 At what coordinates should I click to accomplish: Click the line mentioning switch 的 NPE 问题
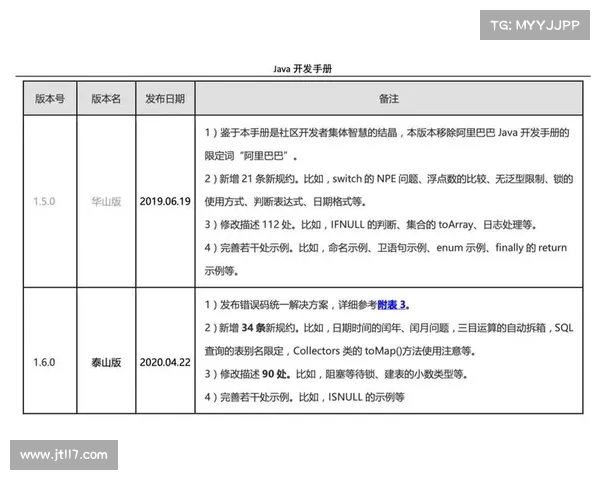coord(388,179)
